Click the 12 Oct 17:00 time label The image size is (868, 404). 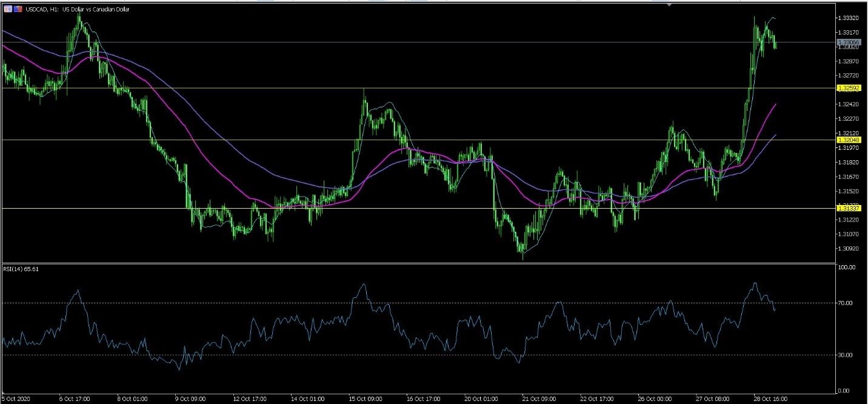point(251,399)
